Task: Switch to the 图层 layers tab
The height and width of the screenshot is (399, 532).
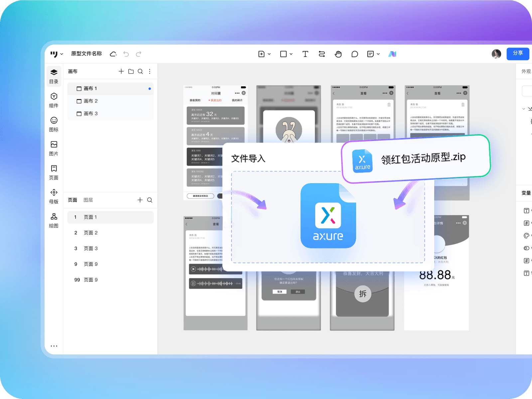Action: click(x=88, y=200)
